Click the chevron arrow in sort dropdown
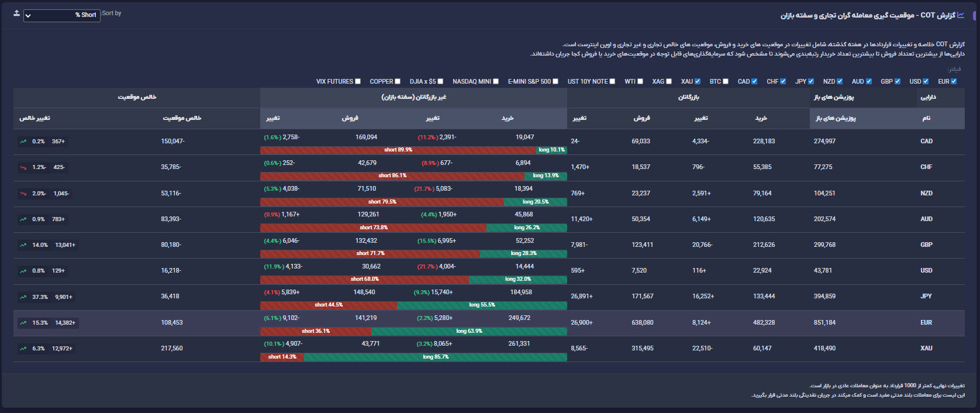 pyautogui.click(x=28, y=16)
